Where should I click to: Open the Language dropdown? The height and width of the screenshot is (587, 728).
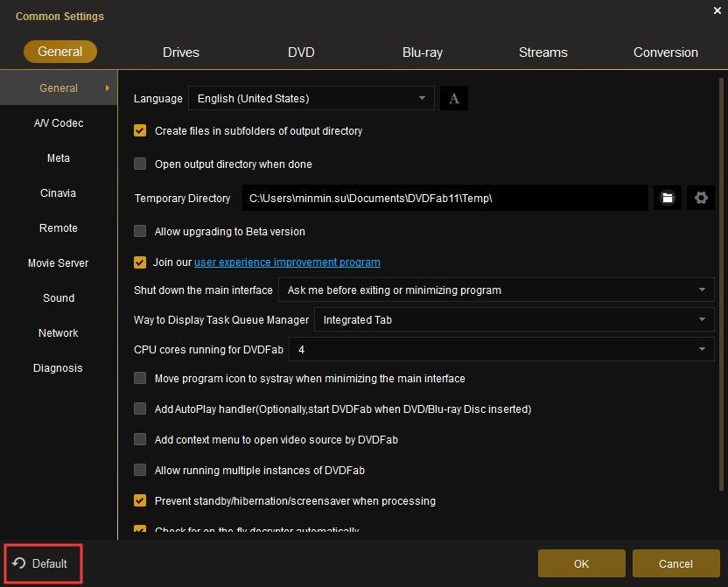pyautogui.click(x=311, y=98)
